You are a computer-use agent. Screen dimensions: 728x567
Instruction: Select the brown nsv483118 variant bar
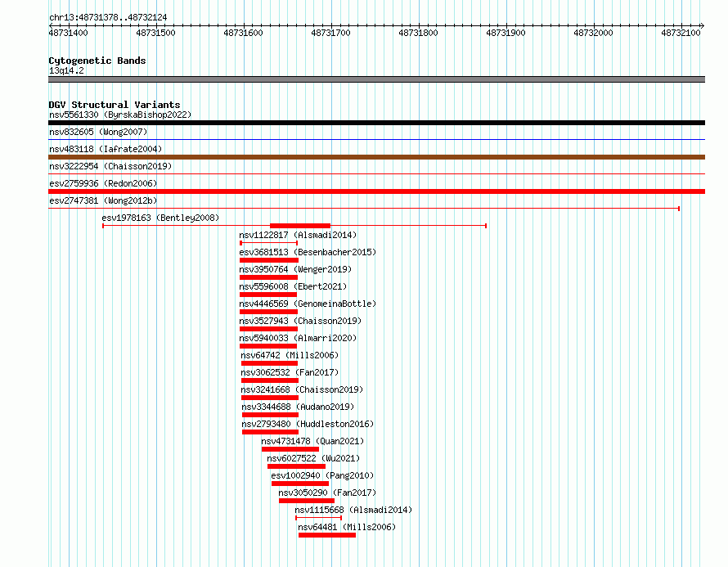coord(376,157)
